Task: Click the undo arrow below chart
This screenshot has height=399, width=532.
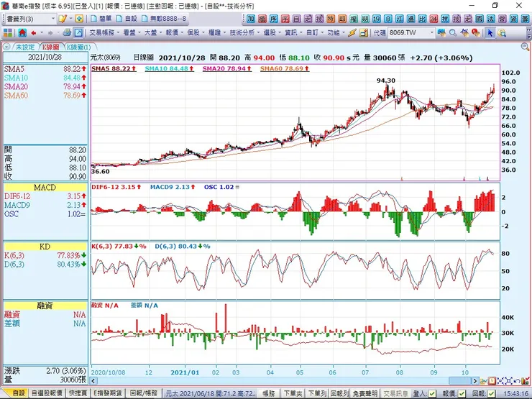Action: [517, 381]
